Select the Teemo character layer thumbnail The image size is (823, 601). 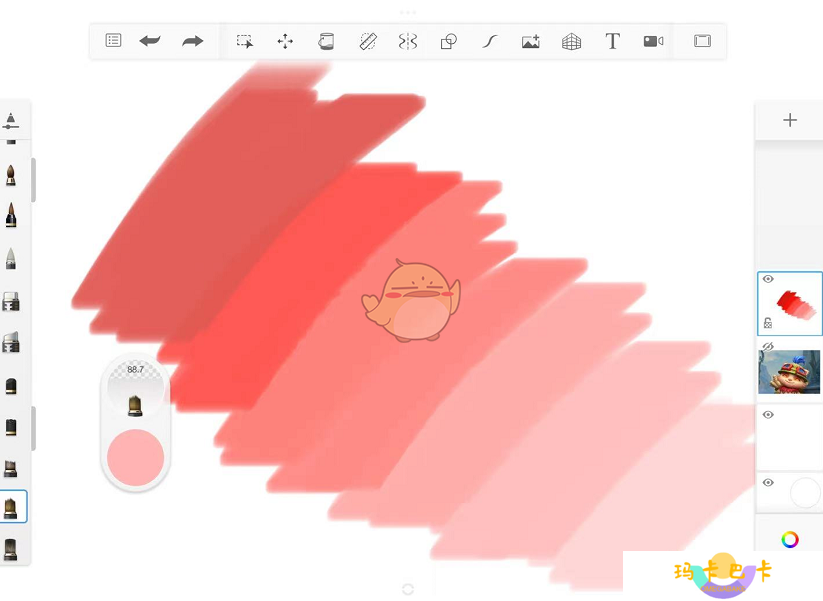789,372
